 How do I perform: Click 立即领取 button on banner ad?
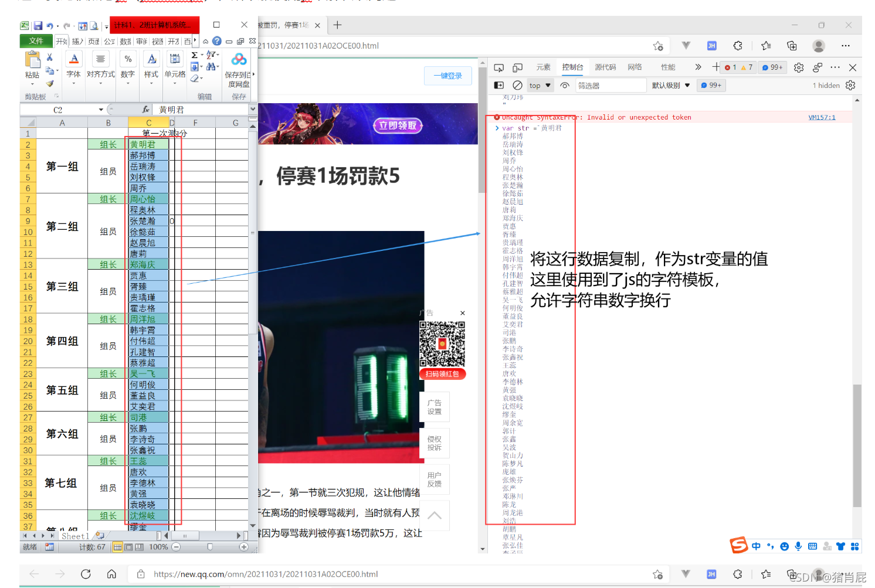398,125
